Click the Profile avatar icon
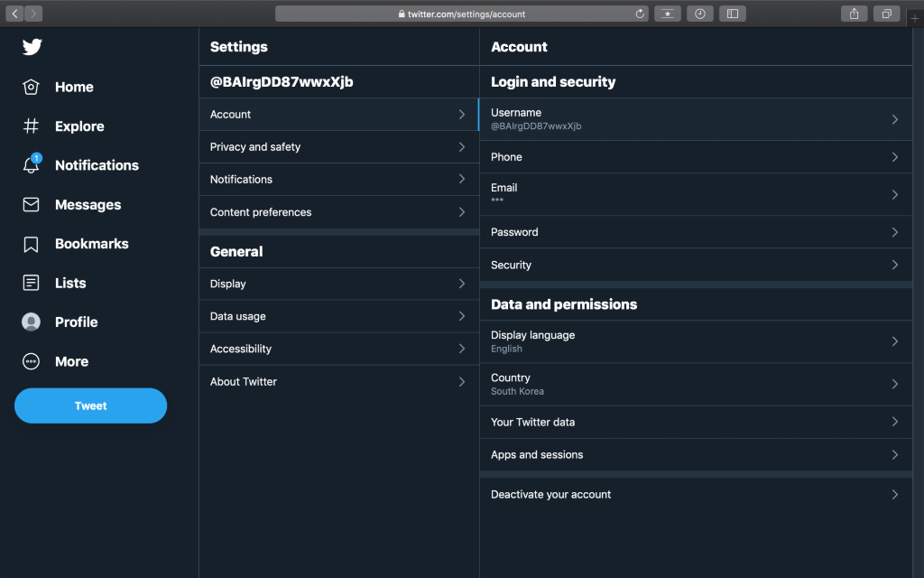Screen dimensions: 924x578 click(x=31, y=322)
